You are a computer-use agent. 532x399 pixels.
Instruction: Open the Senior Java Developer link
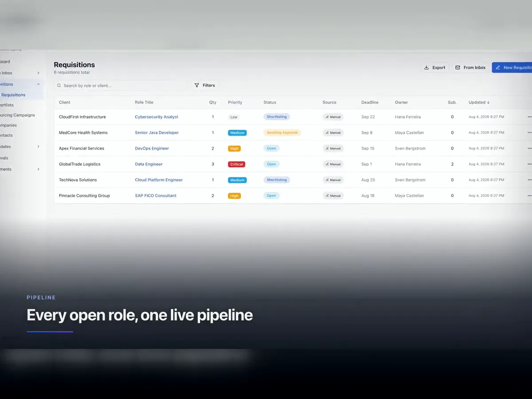click(157, 133)
